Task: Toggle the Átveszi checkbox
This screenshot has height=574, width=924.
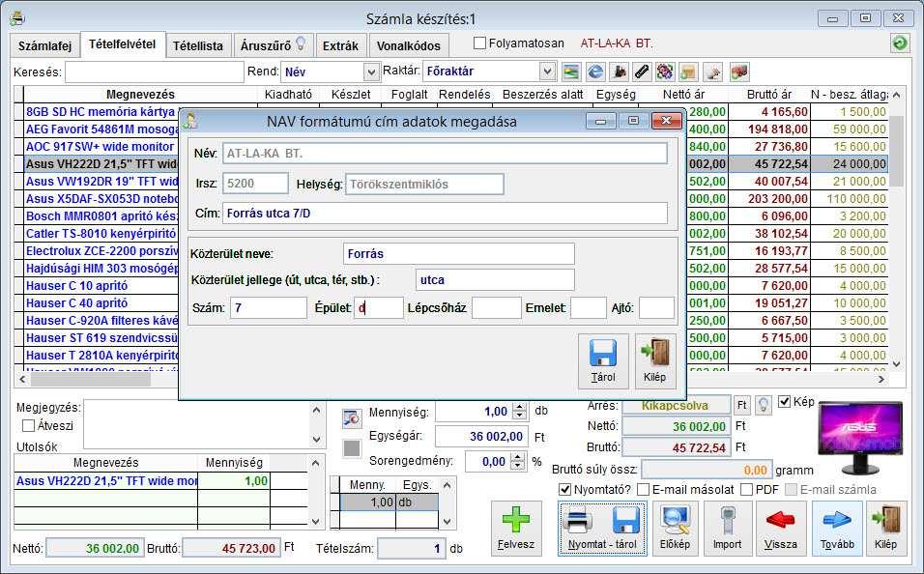Action: [x=28, y=425]
